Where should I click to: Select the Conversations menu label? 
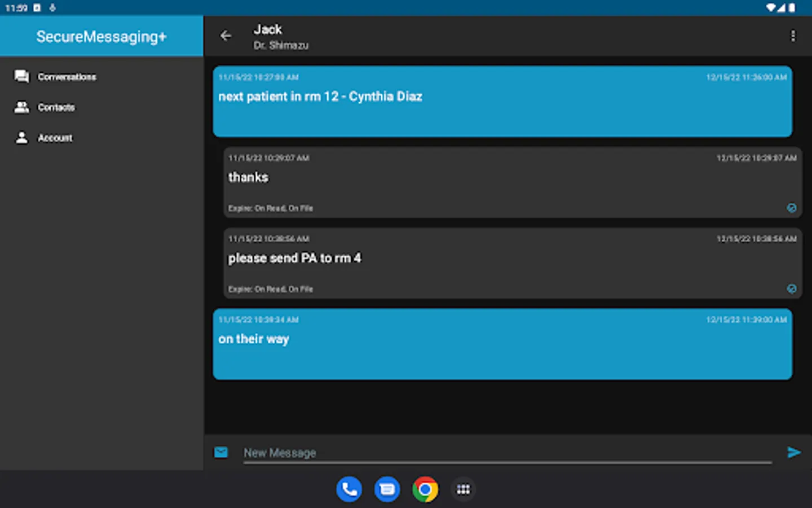click(67, 77)
